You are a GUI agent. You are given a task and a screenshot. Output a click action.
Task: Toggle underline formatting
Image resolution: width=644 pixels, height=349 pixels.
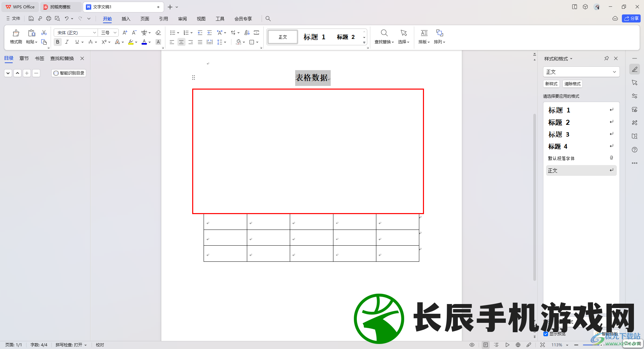77,42
